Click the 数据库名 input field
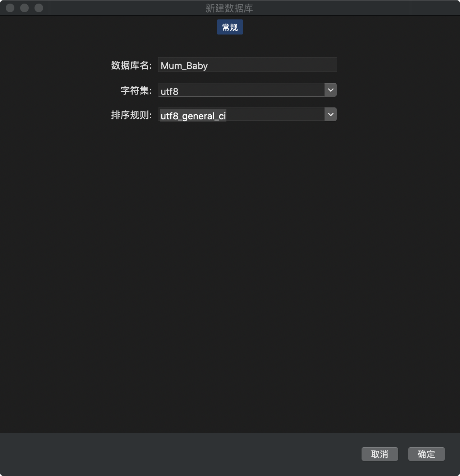Viewport: 460px width, 476px height. pyautogui.click(x=247, y=65)
